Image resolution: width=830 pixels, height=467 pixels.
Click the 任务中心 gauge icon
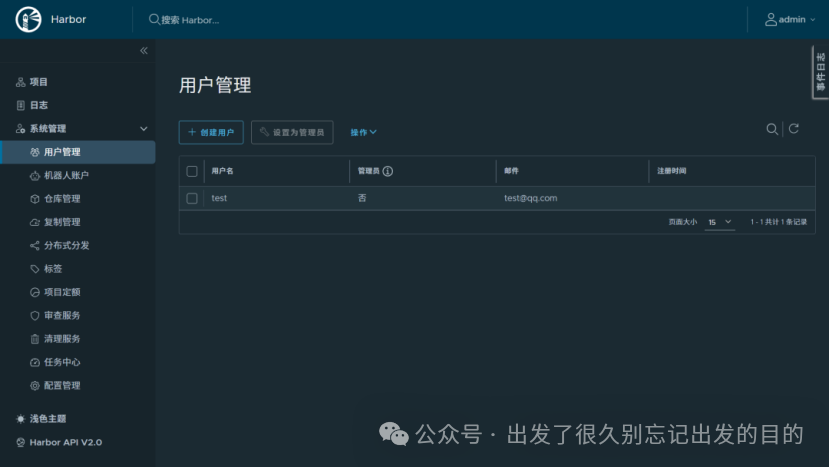tap(35, 362)
